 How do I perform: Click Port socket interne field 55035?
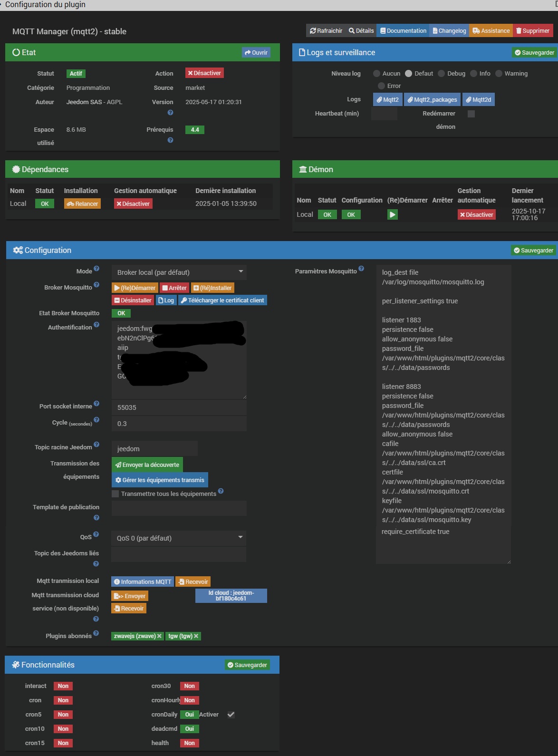(x=179, y=407)
